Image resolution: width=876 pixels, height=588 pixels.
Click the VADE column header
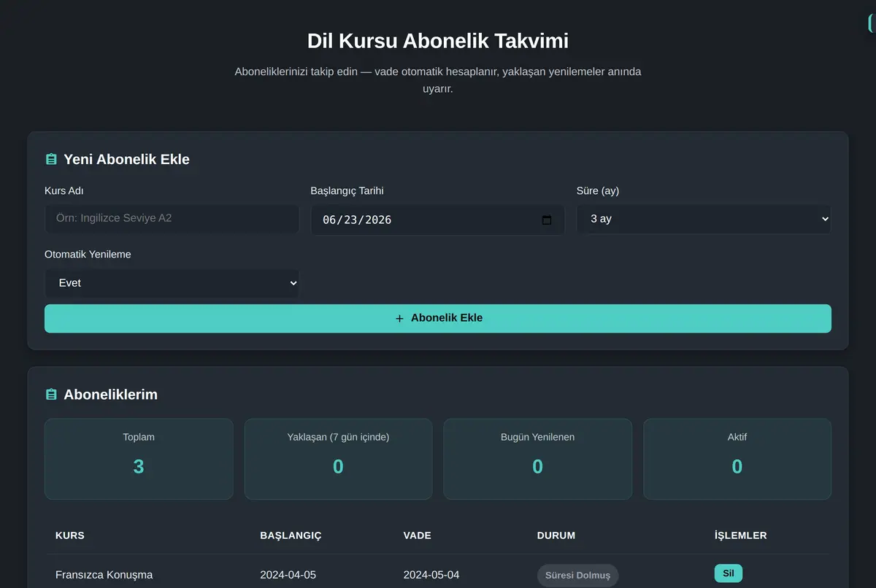[x=417, y=535]
